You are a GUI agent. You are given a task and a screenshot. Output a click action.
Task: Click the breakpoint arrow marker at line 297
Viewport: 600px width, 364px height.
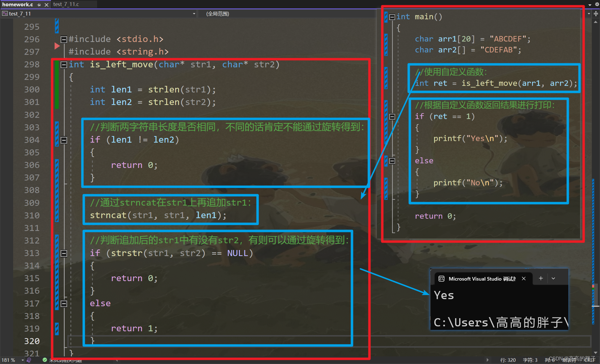57,46
